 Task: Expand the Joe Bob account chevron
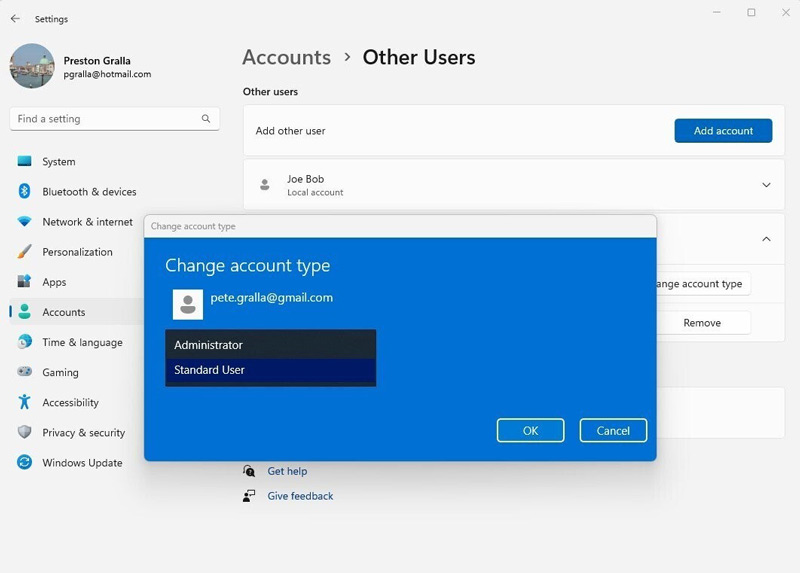click(766, 185)
